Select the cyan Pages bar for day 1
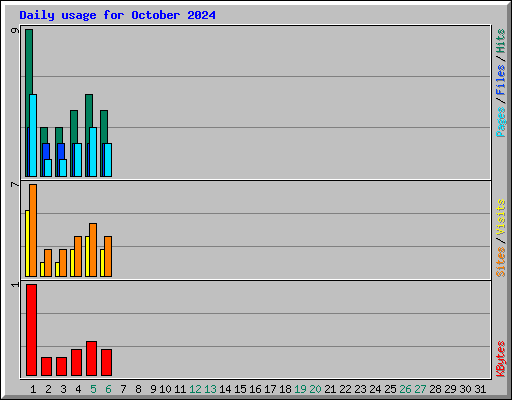The height and width of the screenshot is (400, 512). [33, 135]
